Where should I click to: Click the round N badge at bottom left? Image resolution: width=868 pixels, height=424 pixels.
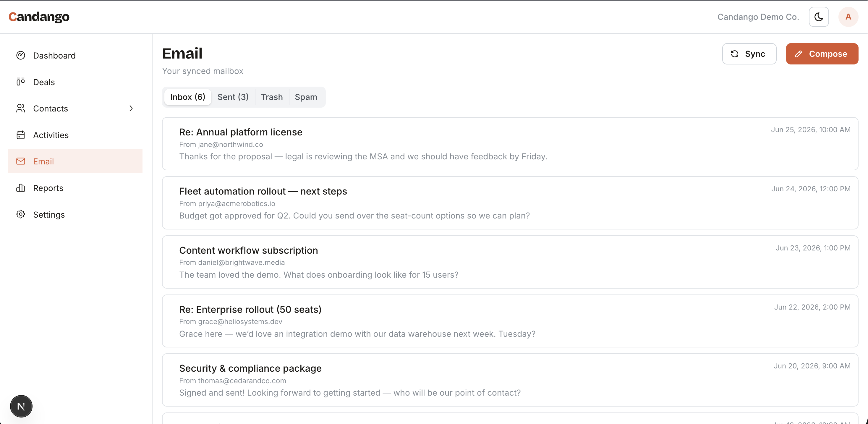[21, 406]
